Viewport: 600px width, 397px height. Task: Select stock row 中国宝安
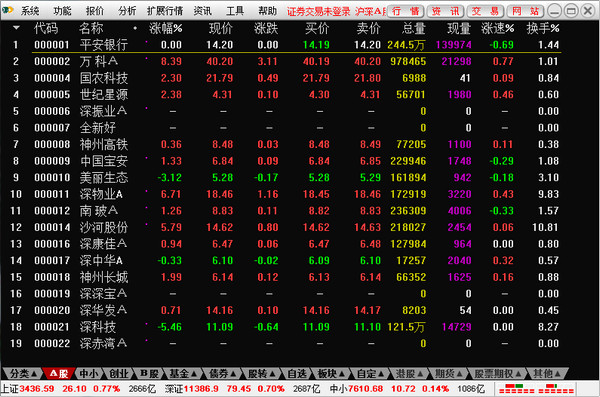point(285,161)
